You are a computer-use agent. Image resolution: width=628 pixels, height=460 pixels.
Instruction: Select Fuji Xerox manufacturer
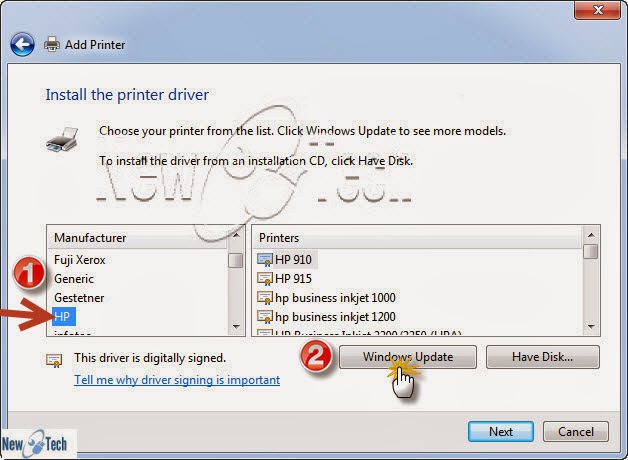(80, 260)
